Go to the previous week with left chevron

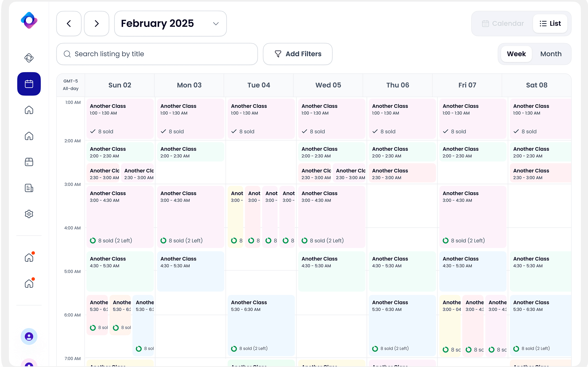point(69,23)
